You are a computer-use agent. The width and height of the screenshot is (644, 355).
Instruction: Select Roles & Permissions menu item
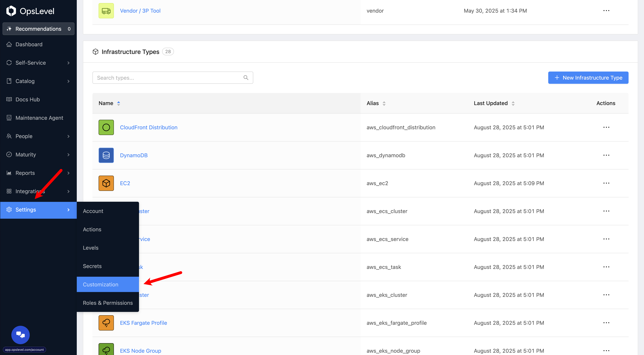coord(108,303)
